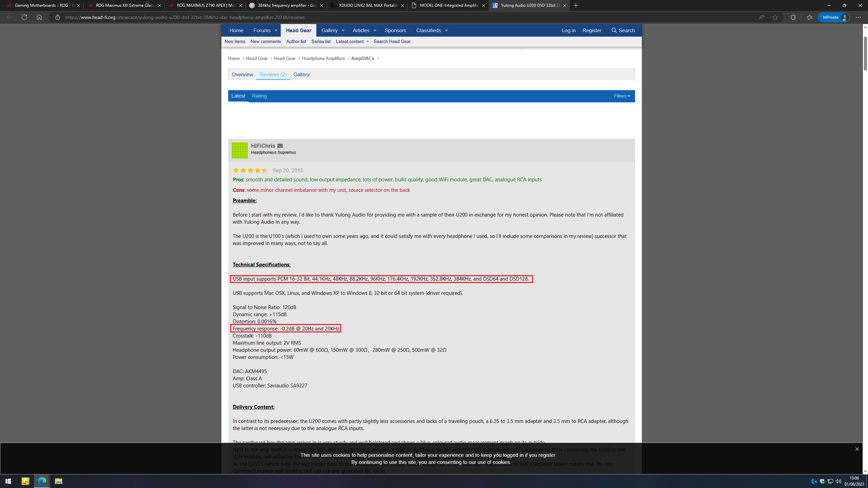Screen dimensions: 868x488
Task: Sort reviews by Latest
Action: (x=238, y=96)
